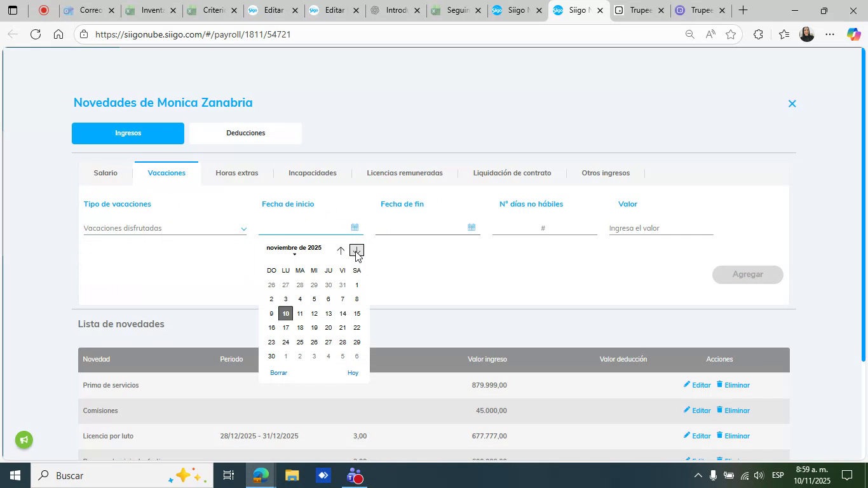Open the green announcements megaphone icon
The height and width of the screenshot is (488, 868).
click(24, 440)
